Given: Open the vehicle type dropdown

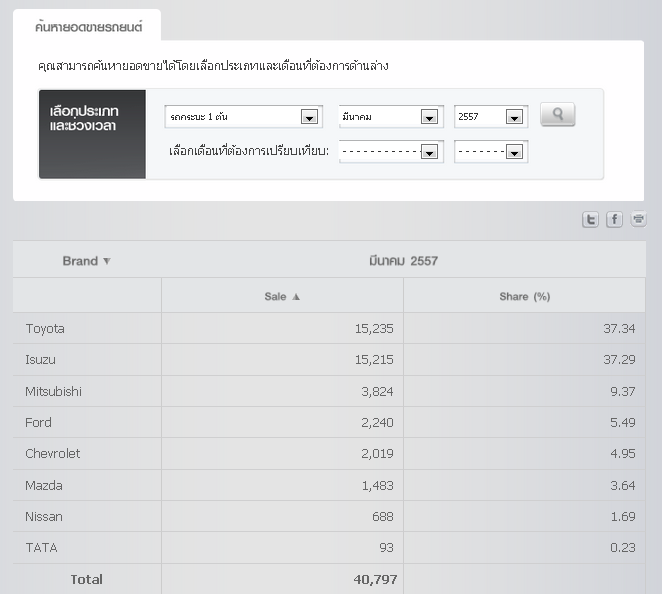Looking at the screenshot, I should coord(309,117).
